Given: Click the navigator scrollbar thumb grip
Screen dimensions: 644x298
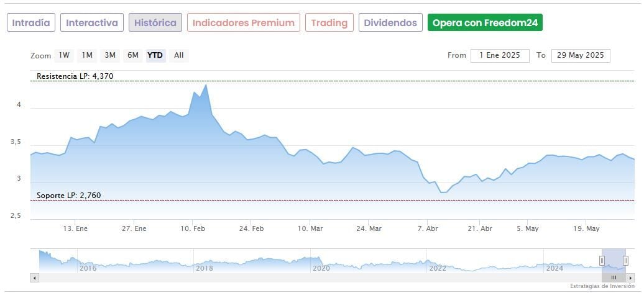Looking at the screenshot, I should pos(614,278).
